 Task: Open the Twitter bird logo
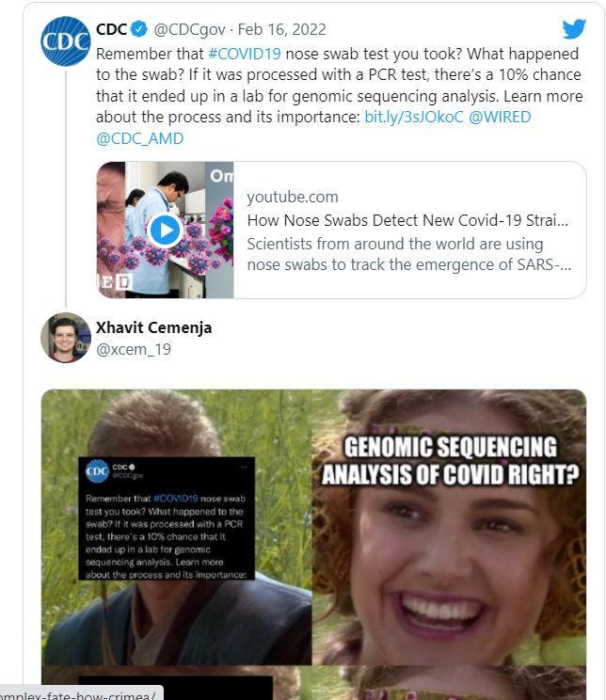tap(574, 29)
